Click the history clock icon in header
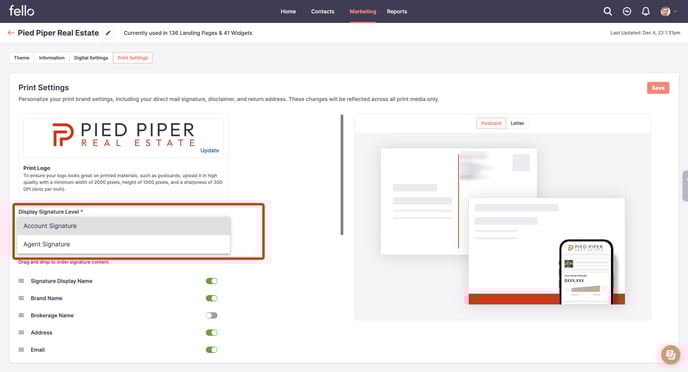Screen dimensions: 688x372 [627, 11]
